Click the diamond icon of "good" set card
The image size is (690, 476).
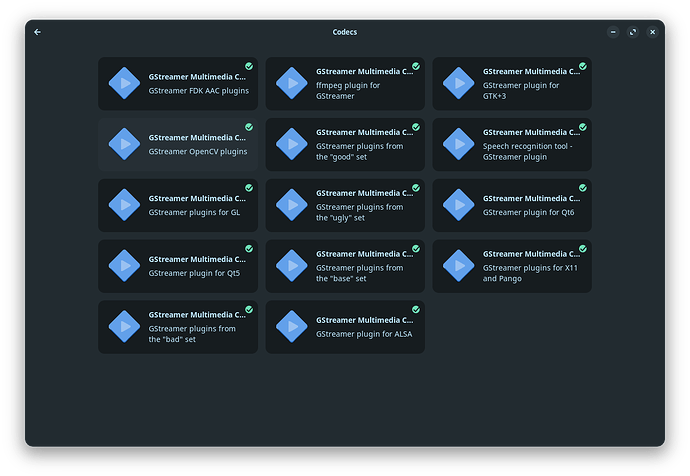point(292,144)
